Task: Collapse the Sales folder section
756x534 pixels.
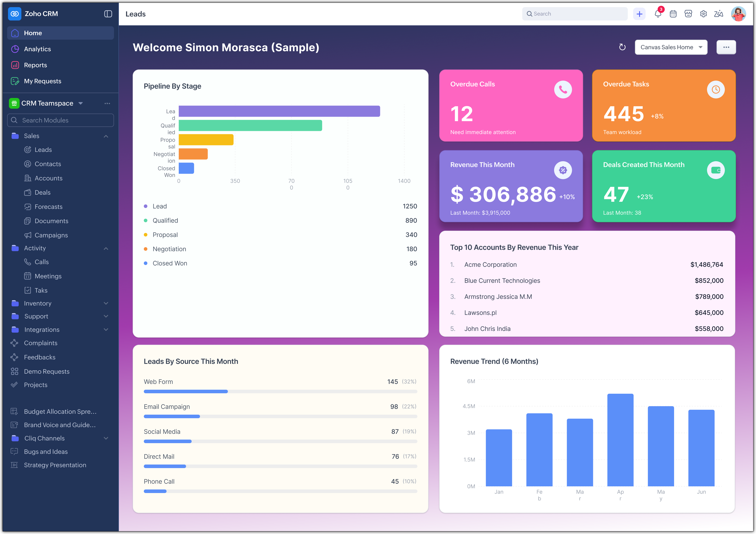Action: 106,136
